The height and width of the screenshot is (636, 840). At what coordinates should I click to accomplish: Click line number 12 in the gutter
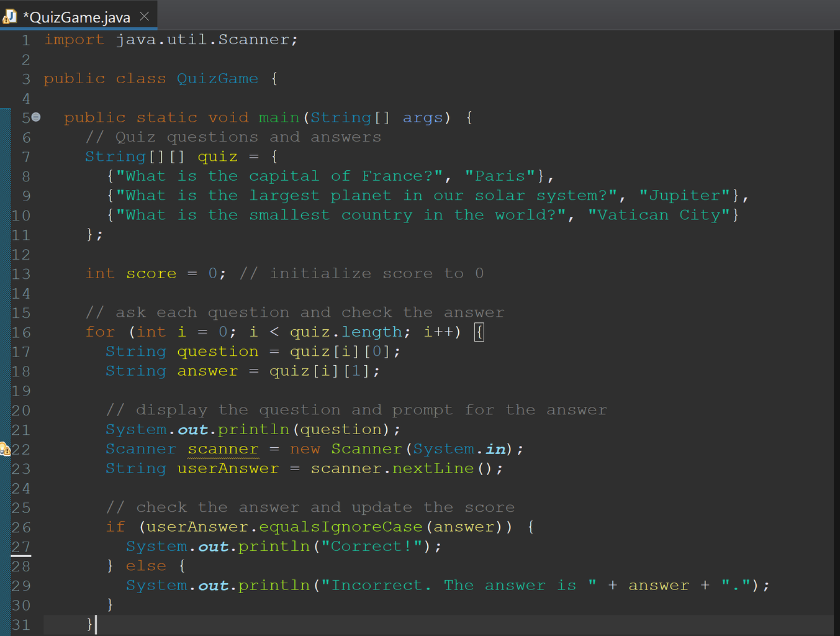pos(21,255)
